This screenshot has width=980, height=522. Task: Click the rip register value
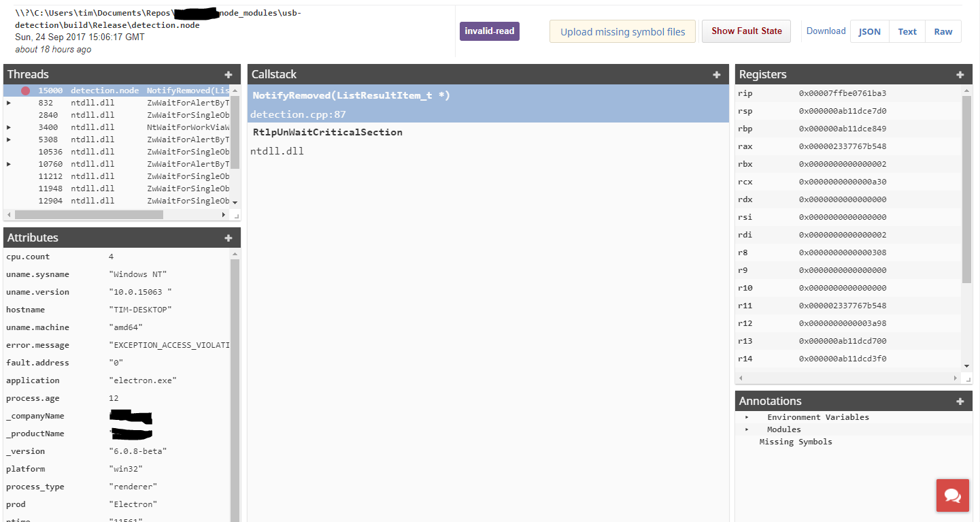tap(843, 93)
